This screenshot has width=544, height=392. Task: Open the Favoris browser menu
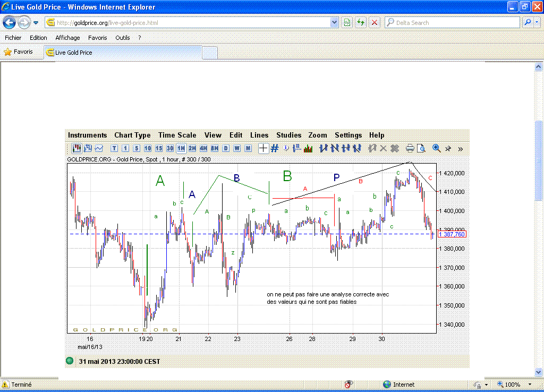tap(98, 38)
